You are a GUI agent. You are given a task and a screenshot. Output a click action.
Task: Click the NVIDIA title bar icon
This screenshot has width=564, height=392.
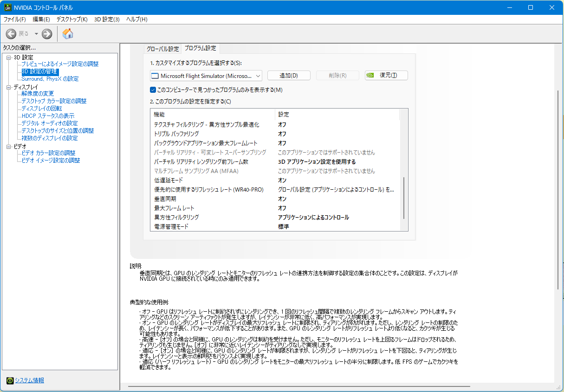[x=8, y=7]
